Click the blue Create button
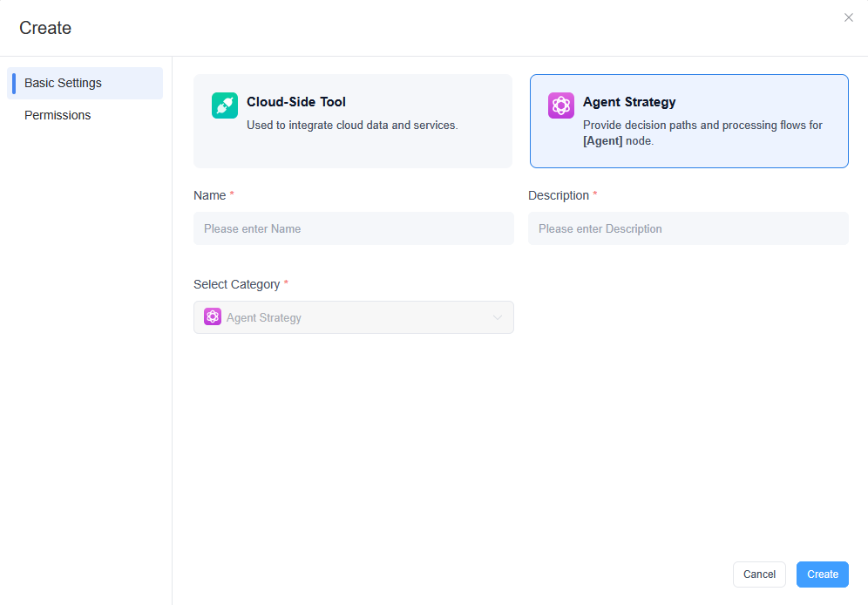The image size is (868, 605). [822, 574]
